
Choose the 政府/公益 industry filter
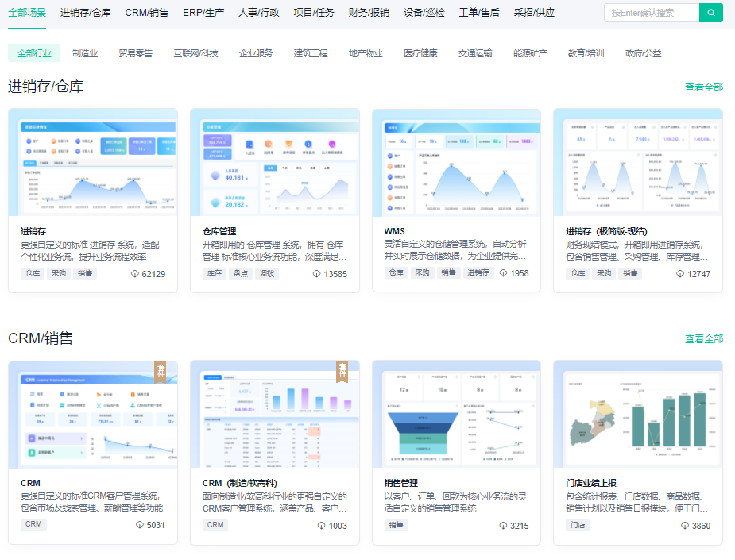(643, 53)
